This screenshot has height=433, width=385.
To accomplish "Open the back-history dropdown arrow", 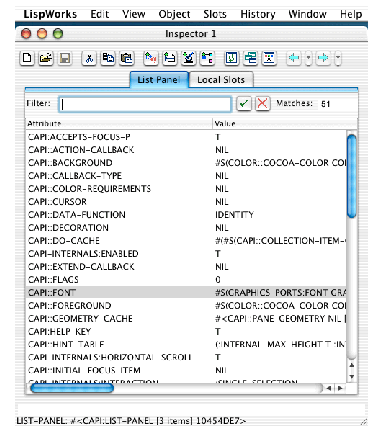I will point(308,58).
